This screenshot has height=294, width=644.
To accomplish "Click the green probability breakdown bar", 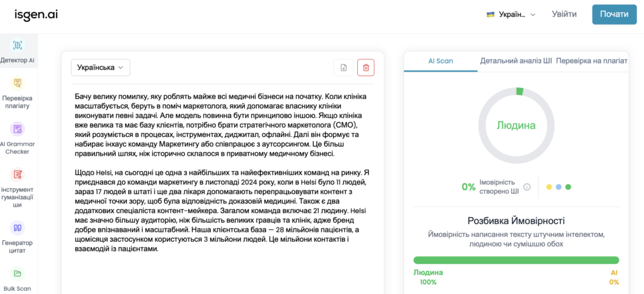I will click(x=516, y=260).
